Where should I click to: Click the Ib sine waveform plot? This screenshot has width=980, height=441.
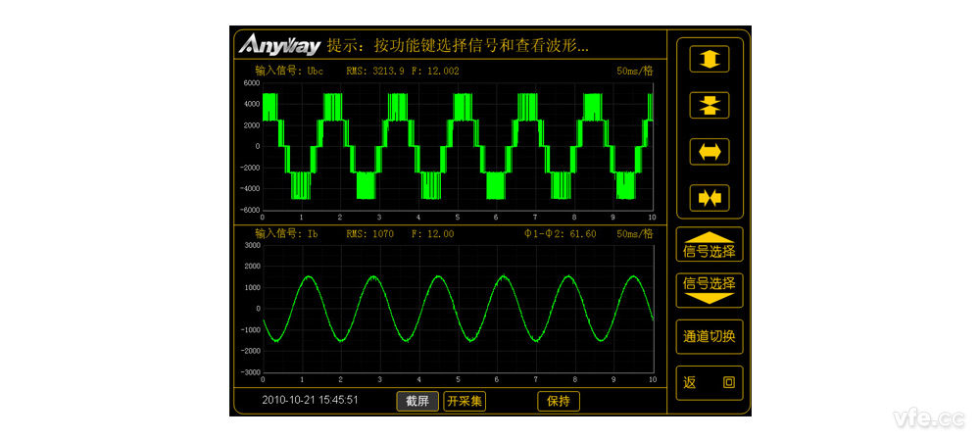(x=457, y=309)
